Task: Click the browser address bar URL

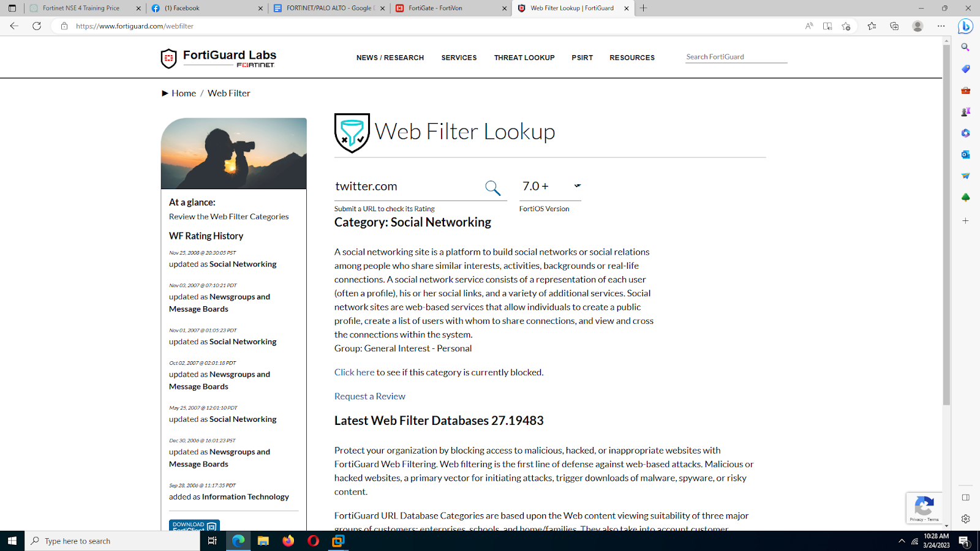Action: click(135, 26)
